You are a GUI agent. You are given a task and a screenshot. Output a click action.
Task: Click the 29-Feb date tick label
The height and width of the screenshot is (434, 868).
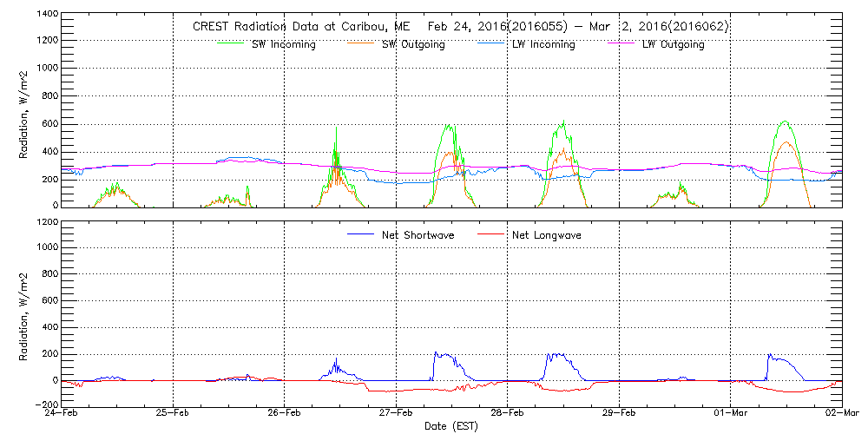coord(618,415)
